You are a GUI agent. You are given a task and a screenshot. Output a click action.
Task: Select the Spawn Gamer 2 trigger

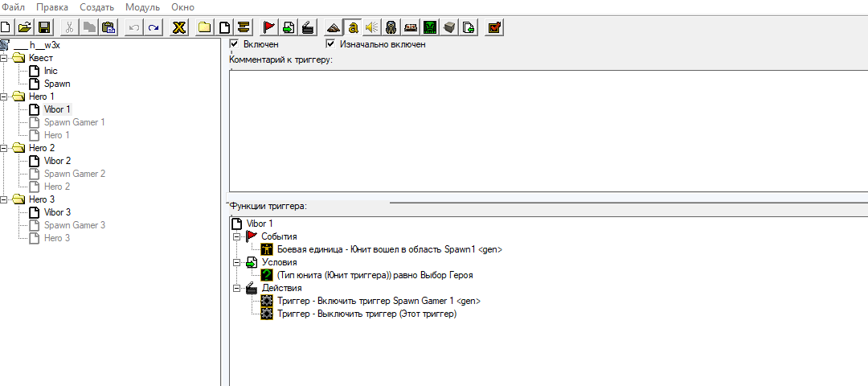[74, 174]
